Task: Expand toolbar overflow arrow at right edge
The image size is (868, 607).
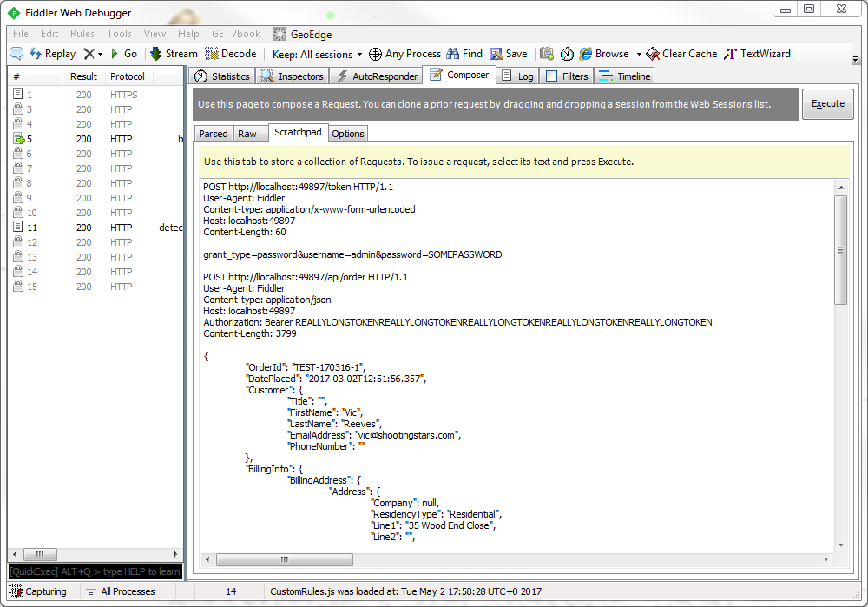Action: [855, 59]
